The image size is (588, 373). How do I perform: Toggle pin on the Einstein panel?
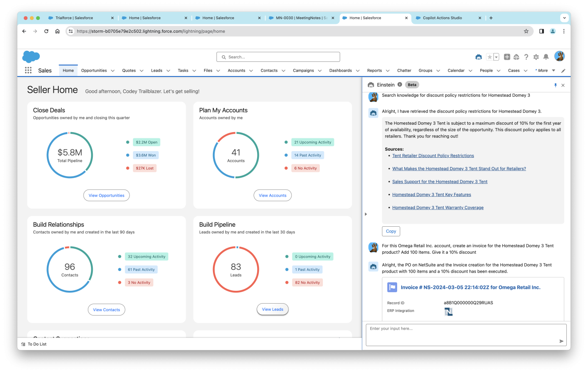555,85
